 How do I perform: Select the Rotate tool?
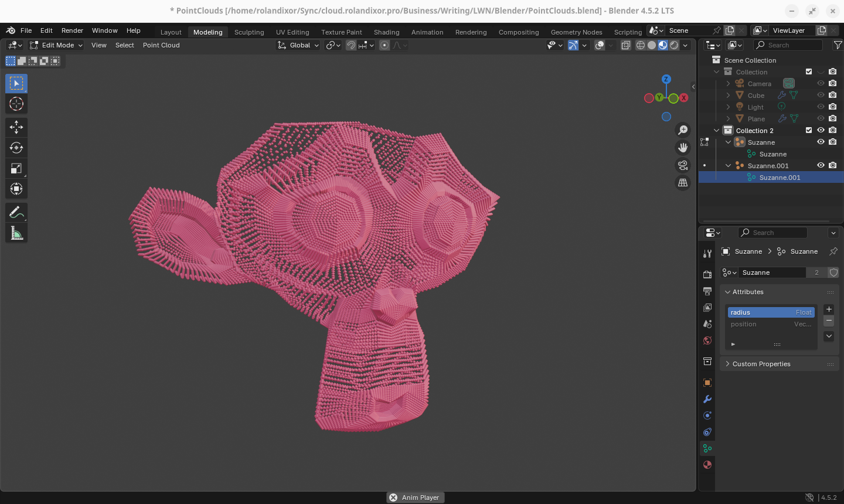(16, 148)
